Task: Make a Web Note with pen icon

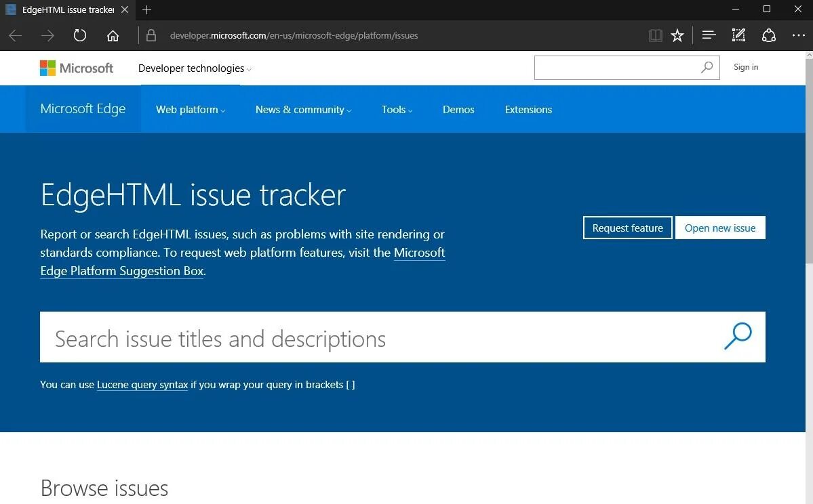Action: click(x=738, y=35)
